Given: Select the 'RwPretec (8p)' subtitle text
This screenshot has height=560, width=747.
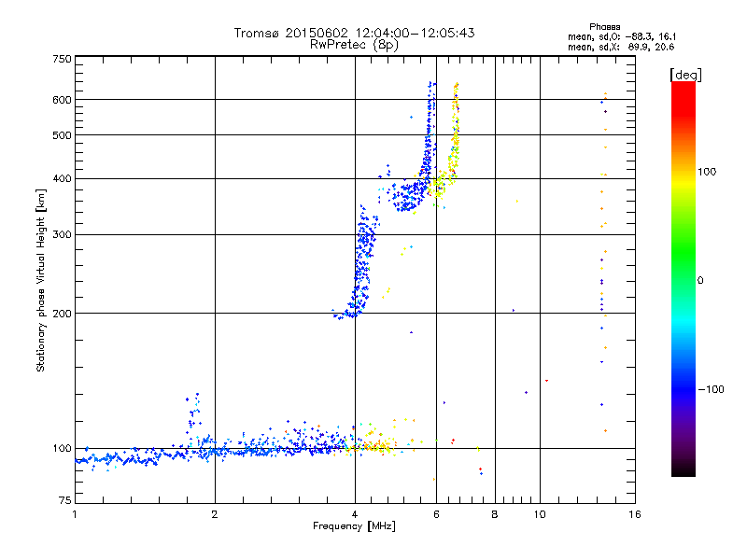Looking at the screenshot, I should [355, 45].
